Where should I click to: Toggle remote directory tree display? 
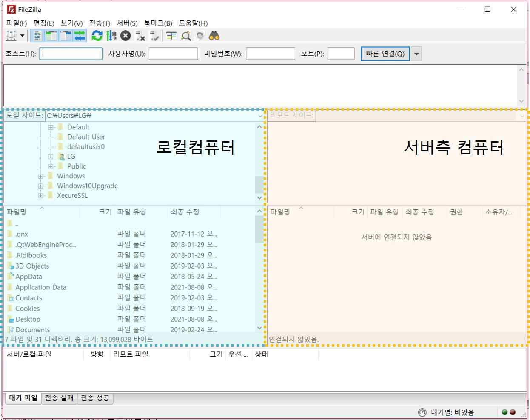[66, 36]
